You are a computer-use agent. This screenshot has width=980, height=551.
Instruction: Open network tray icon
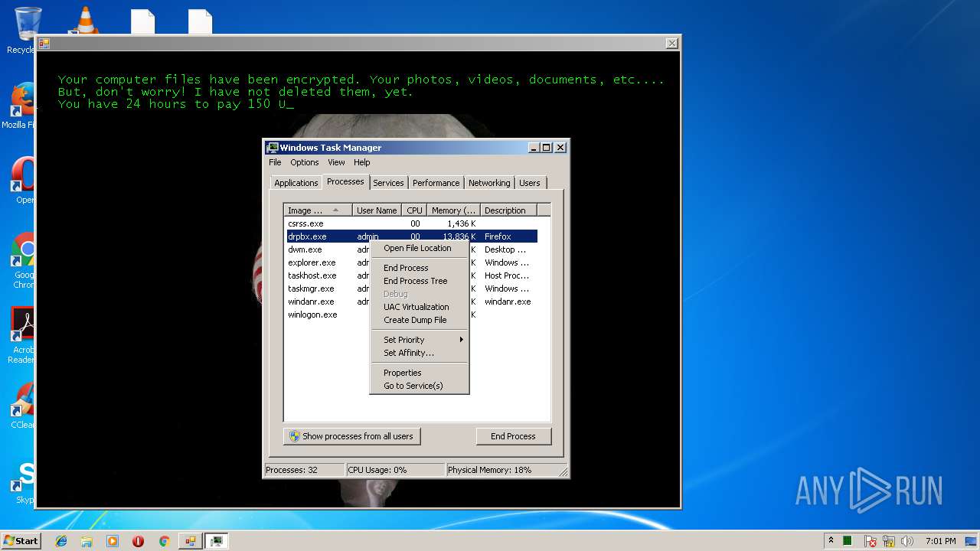pos(889,541)
